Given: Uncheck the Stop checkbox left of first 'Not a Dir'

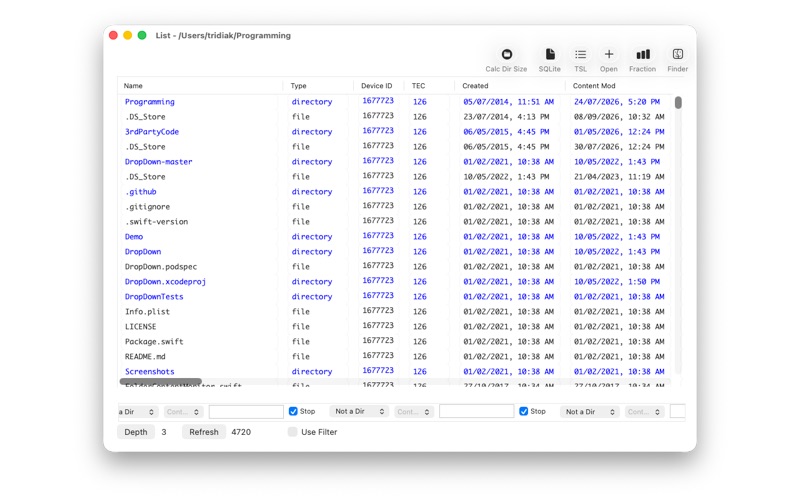Looking at the screenshot, I should (x=293, y=411).
